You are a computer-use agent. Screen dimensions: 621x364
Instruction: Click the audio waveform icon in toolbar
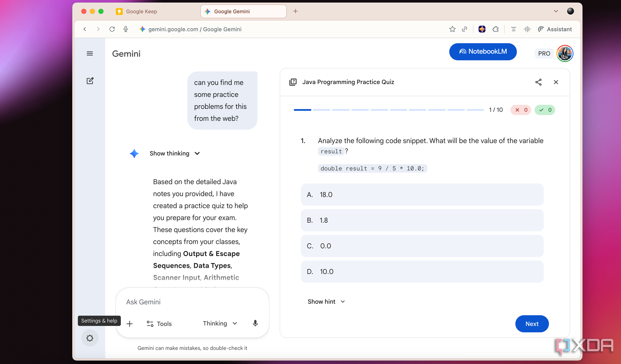(x=527, y=29)
